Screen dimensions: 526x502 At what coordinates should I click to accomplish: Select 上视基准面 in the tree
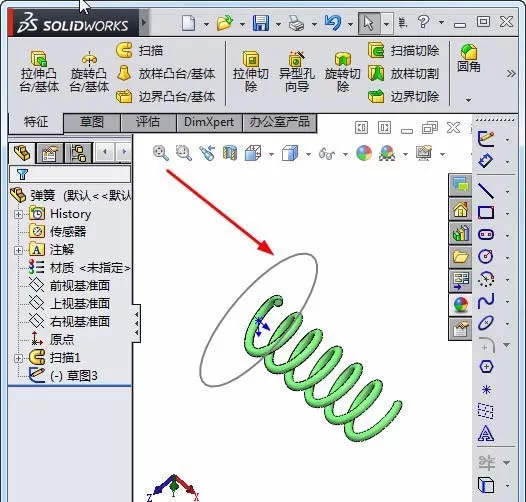click(x=69, y=304)
